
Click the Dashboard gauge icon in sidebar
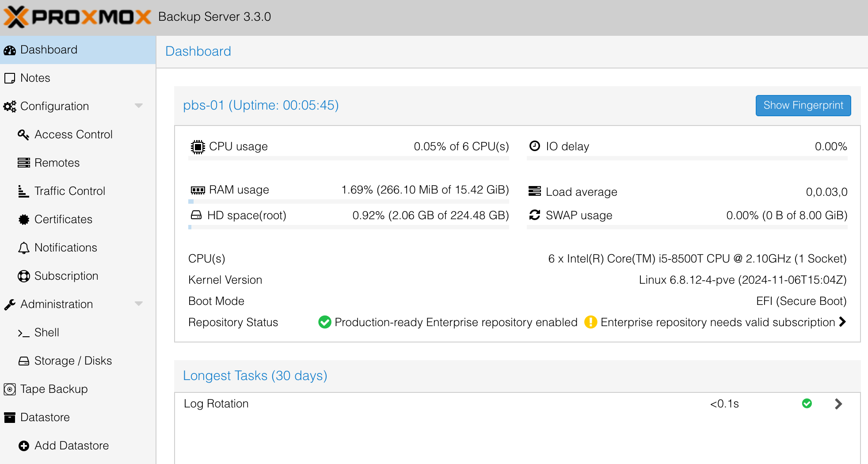[10, 50]
